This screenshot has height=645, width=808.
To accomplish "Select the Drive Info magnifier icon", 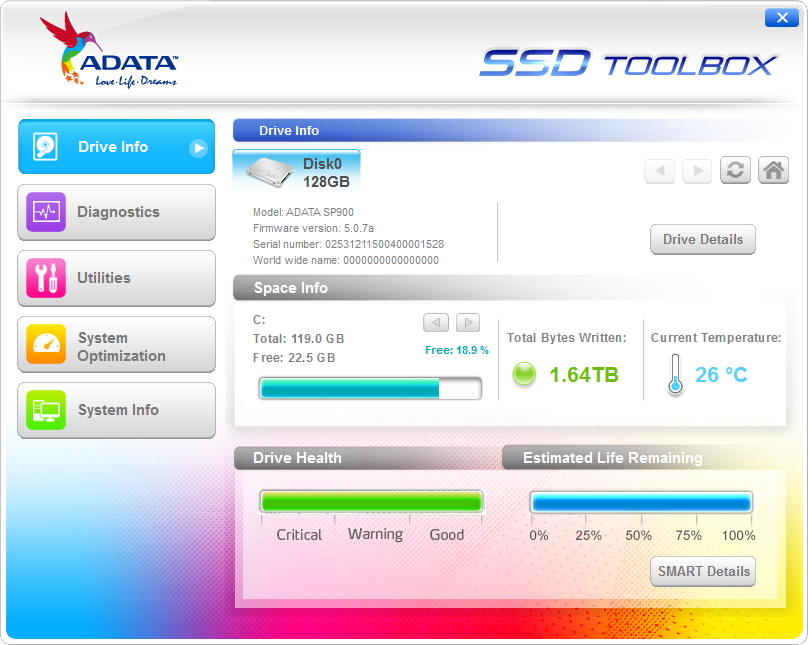I will tap(44, 146).
